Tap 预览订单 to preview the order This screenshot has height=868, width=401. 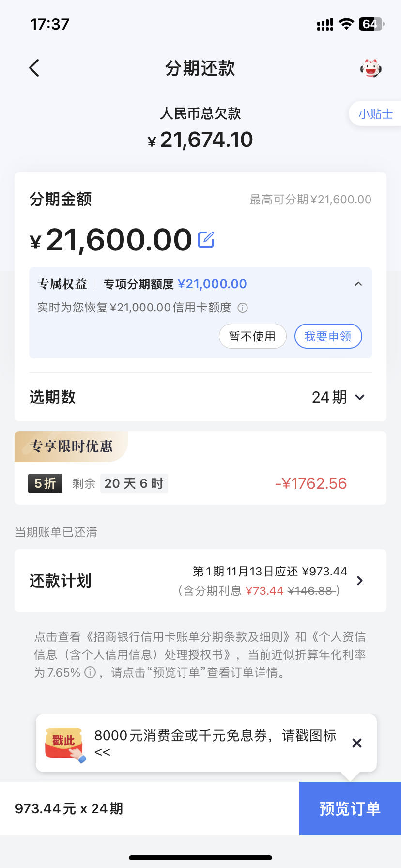(x=350, y=808)
